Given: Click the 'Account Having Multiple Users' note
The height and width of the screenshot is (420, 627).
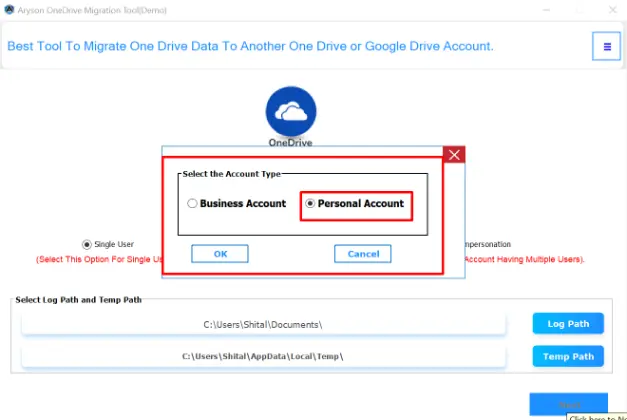Looking at the screenshot, I should (x=524, y=259).
